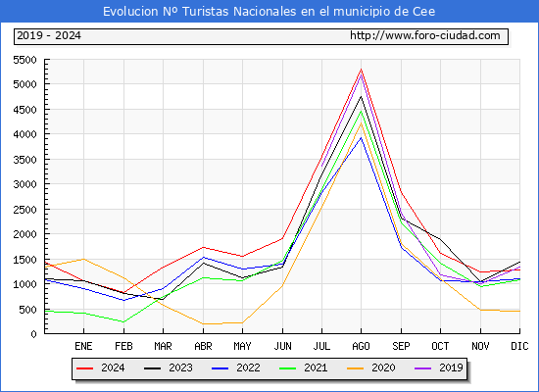Image resolution: width=539 pixels, height=392 pixels.
Task: Click the JUN month axis label
Action: [282, 346]
